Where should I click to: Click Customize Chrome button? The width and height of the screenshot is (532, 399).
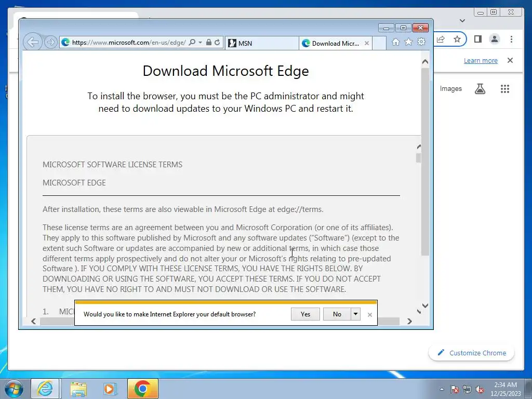472,353
